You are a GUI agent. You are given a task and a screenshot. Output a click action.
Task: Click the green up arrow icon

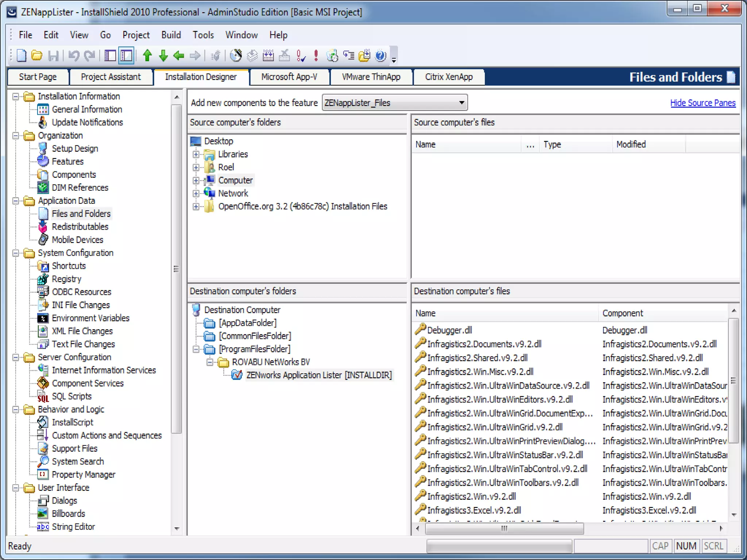pos(147,55)
